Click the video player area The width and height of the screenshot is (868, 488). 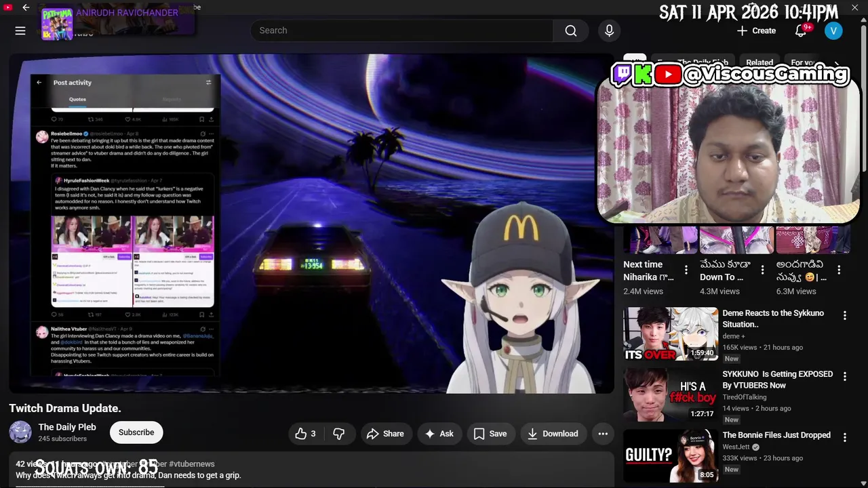pyautogui.click(x=311, y=224)
